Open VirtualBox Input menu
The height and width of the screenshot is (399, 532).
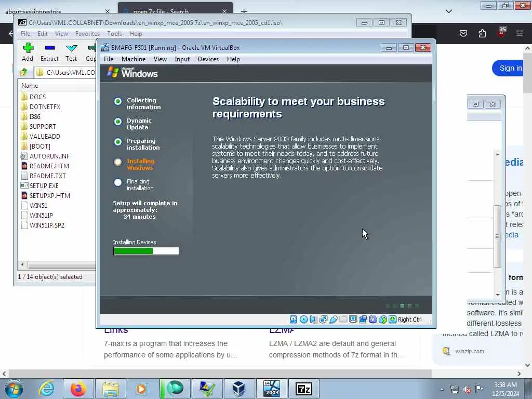(x=182, y=59)
